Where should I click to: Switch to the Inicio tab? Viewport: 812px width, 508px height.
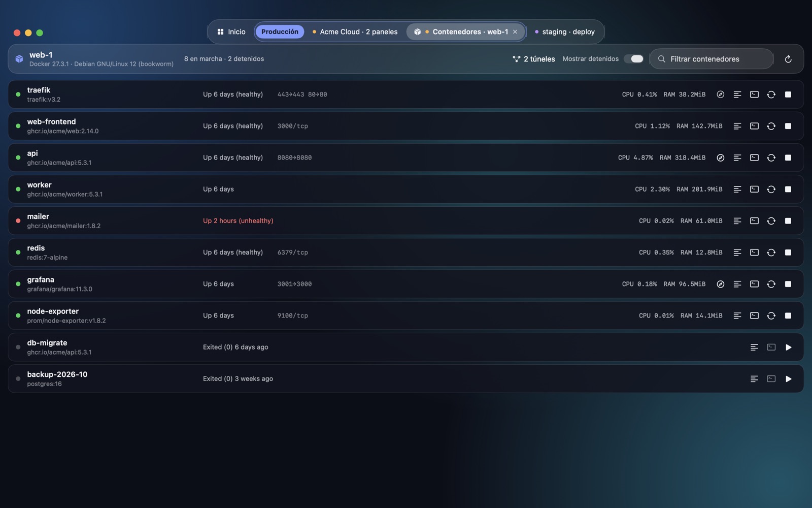click(231, 31)
